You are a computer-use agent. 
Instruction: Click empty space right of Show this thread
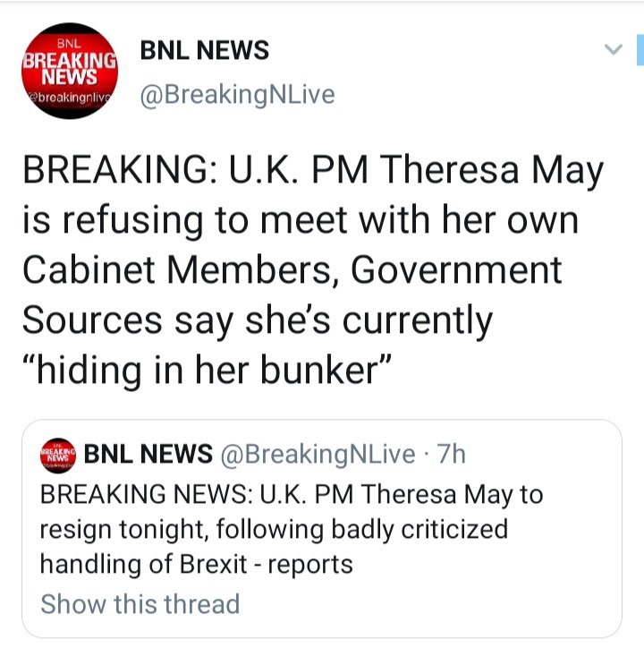[x=429, y=603]
